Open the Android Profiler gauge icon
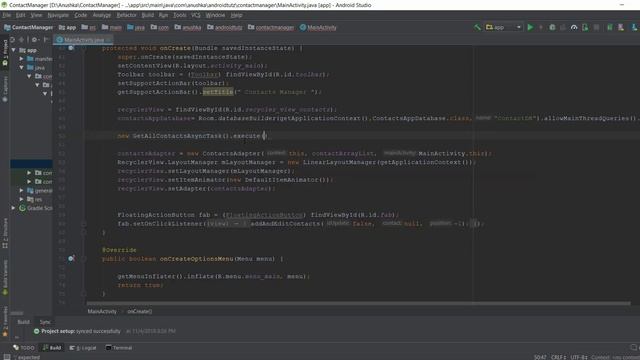 coord(574,27)
